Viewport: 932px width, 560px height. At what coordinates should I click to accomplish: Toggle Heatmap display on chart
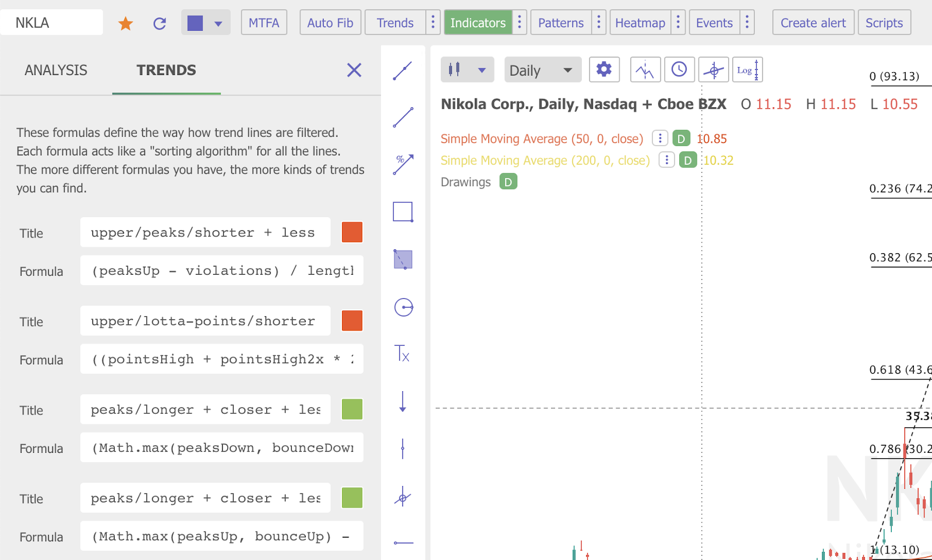point(640,23)
